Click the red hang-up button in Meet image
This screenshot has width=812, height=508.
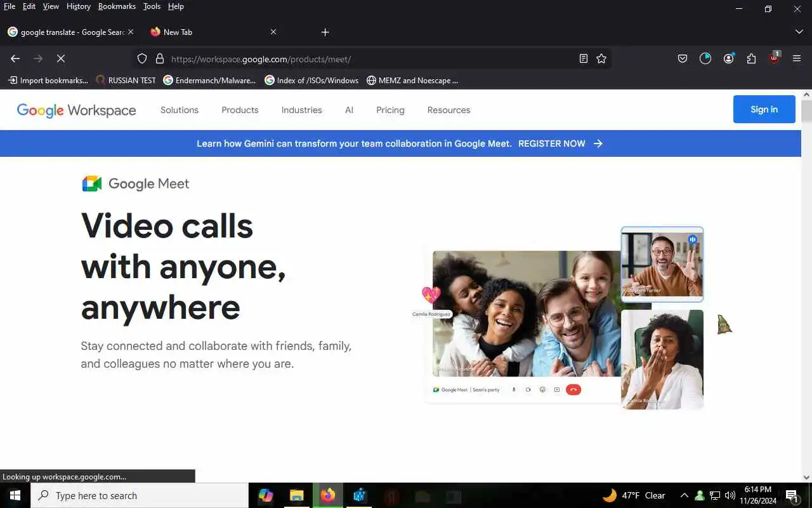point(573,390)
